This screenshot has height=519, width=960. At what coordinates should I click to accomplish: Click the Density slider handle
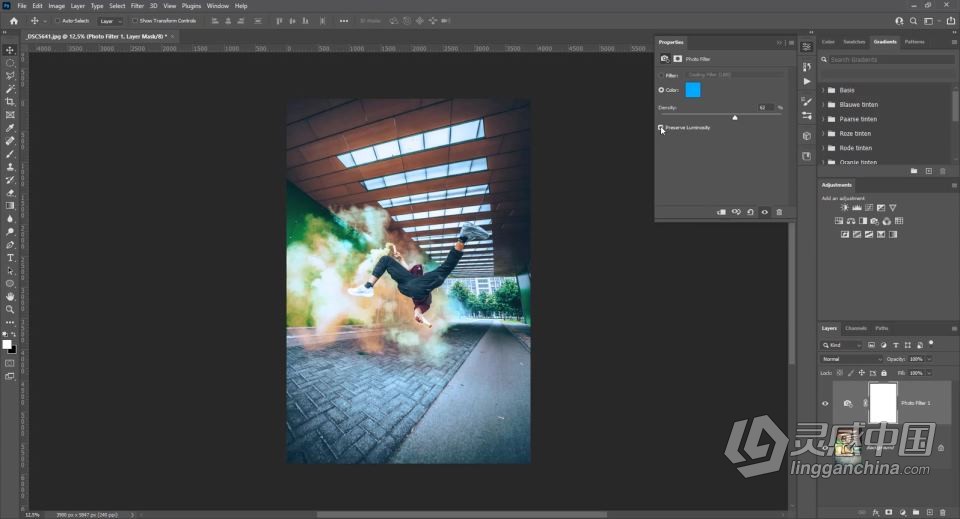pos(735,117)
